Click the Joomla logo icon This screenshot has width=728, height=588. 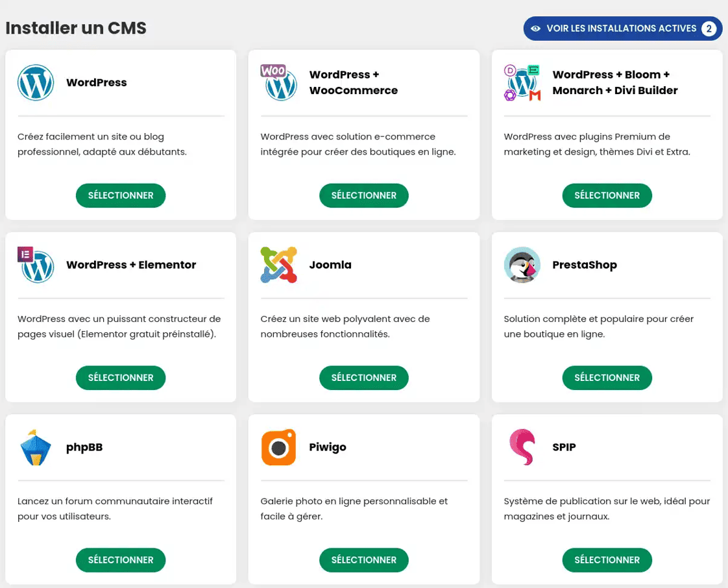[279, 265]
